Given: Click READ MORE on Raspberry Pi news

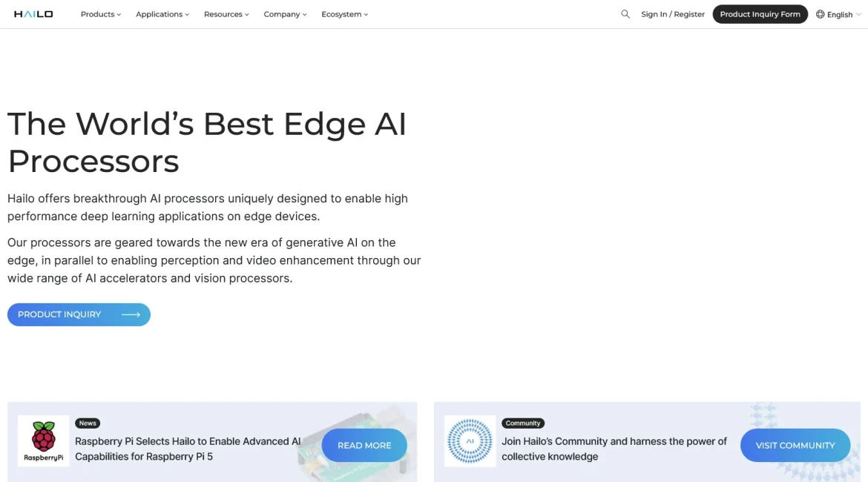Looking at the screenshot, I should 364,446.
